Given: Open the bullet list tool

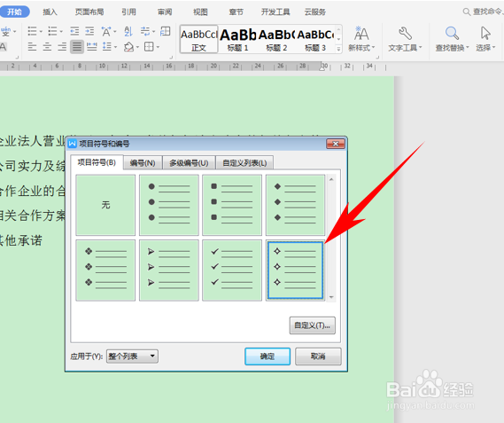Looking at the screenshot, I should (32, 31).
